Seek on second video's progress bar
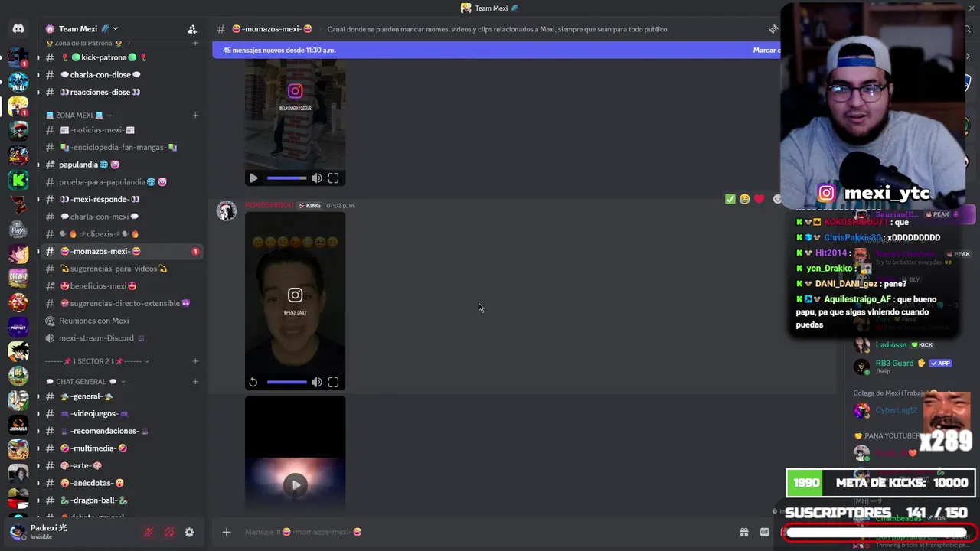This screenshot has height=551, width=980. coord(286,382)
